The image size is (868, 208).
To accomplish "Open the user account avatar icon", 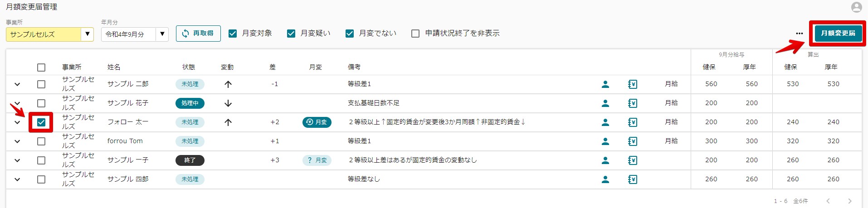I will (x=856, y=7).
